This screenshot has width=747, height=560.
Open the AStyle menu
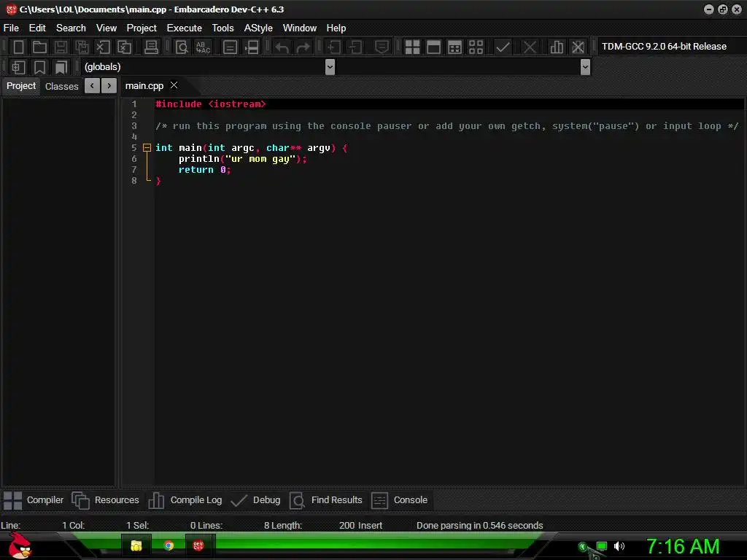pos(258,28)
